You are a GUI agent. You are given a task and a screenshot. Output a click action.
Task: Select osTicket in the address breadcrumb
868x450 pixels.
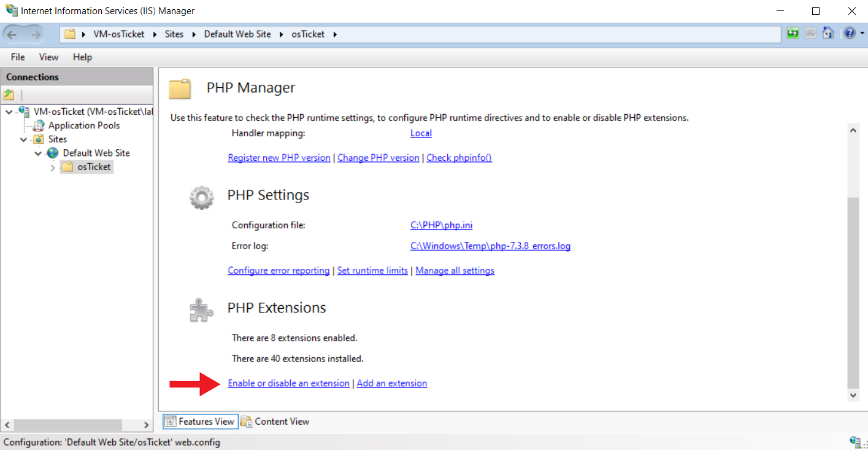tap(308, 34)
